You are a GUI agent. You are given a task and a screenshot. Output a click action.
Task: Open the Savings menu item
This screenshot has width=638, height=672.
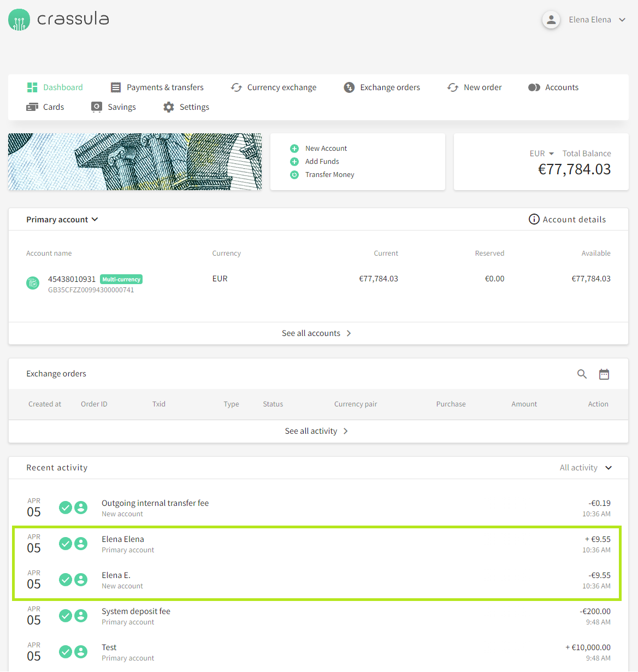[x=114, y=107]
